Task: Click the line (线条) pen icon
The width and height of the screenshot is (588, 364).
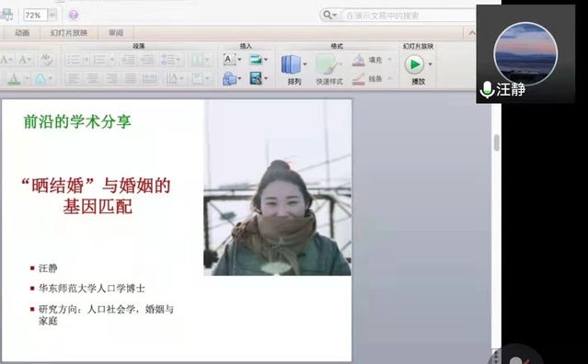Action: coord(359,79)
